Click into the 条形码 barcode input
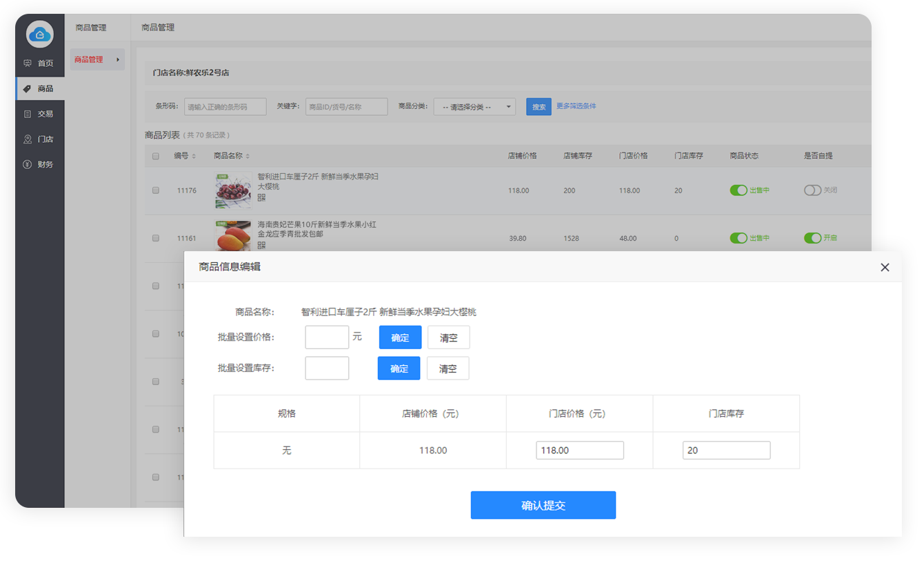 225,107
